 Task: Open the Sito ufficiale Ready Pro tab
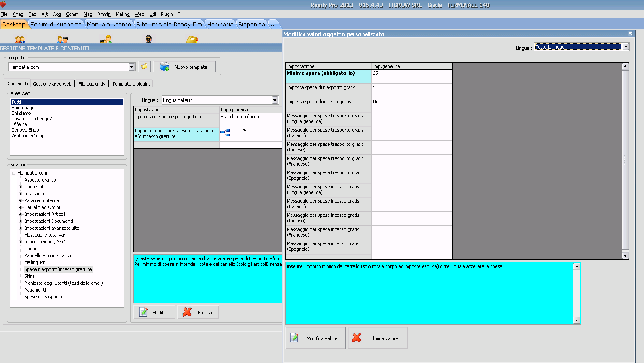(x=169, y=25)
